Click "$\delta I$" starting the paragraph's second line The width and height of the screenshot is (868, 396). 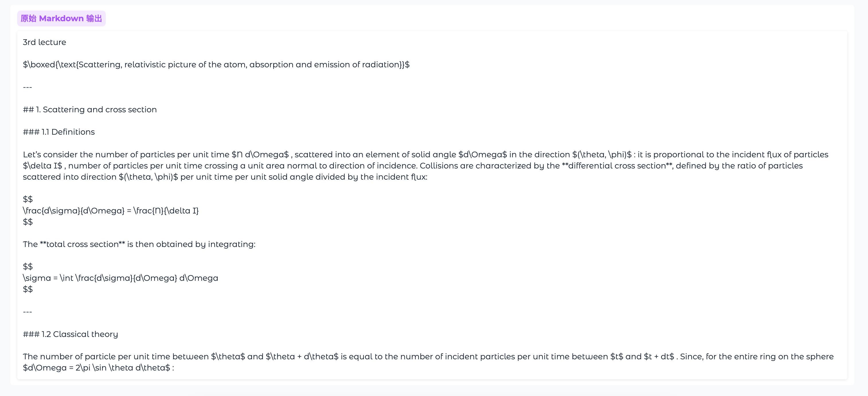point(42,166)
